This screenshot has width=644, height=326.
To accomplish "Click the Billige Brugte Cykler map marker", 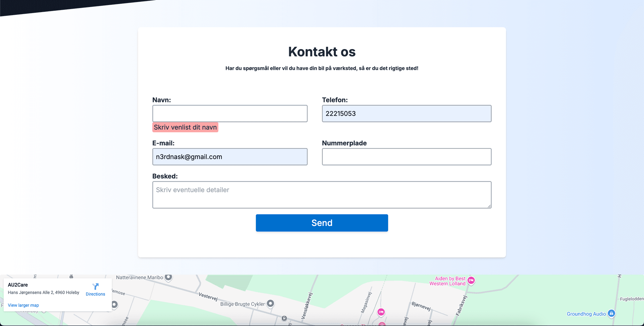I will (x=270, y=304).
